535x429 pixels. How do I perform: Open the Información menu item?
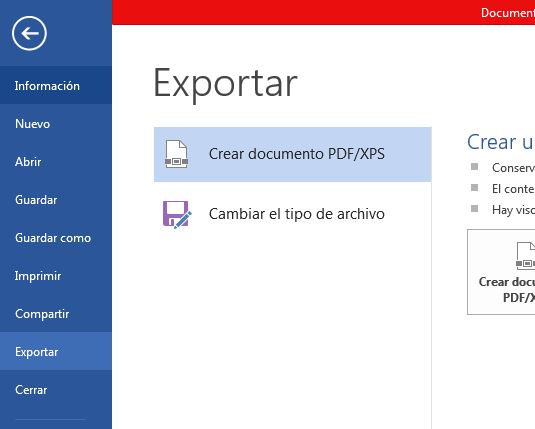coord(56,85)
